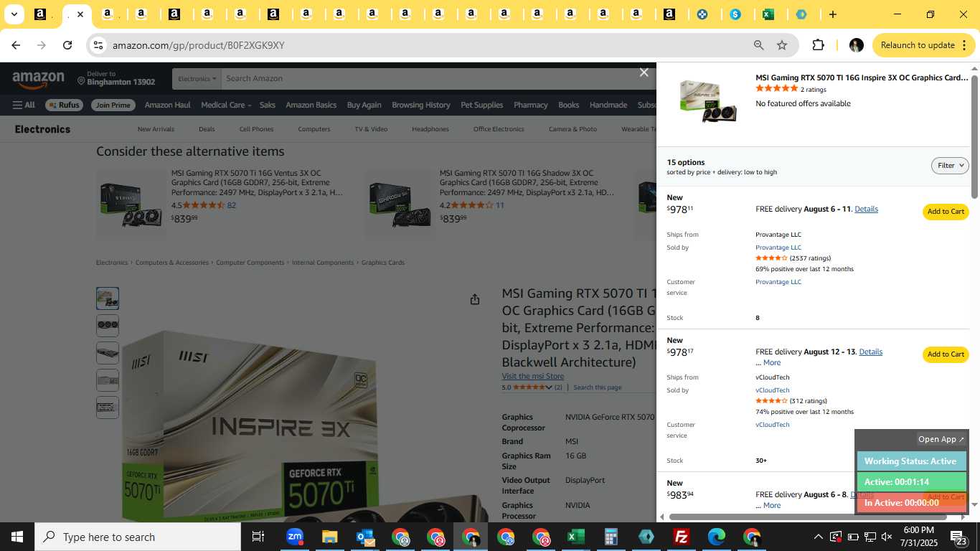Bookmark this page with the star icon
The width and height of the screenshot is (980, 551).
(x=782, y=45)
